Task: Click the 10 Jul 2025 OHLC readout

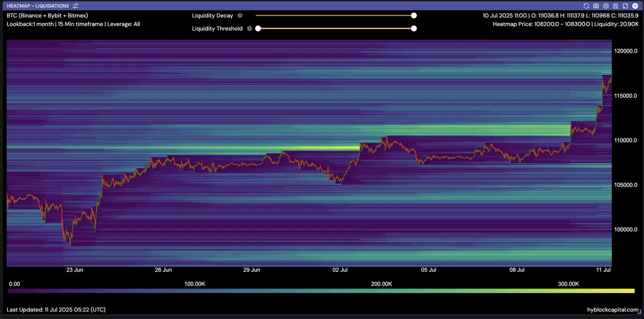Action: point(560,16)
